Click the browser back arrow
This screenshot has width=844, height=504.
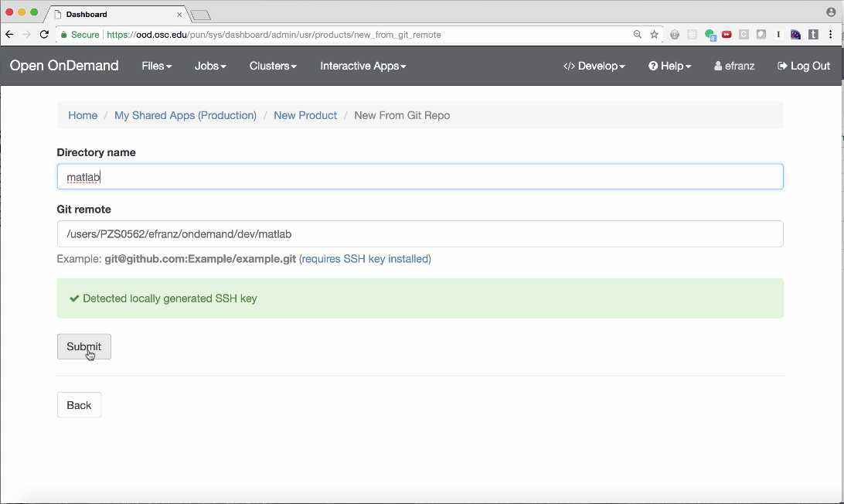tap(9, 35)
